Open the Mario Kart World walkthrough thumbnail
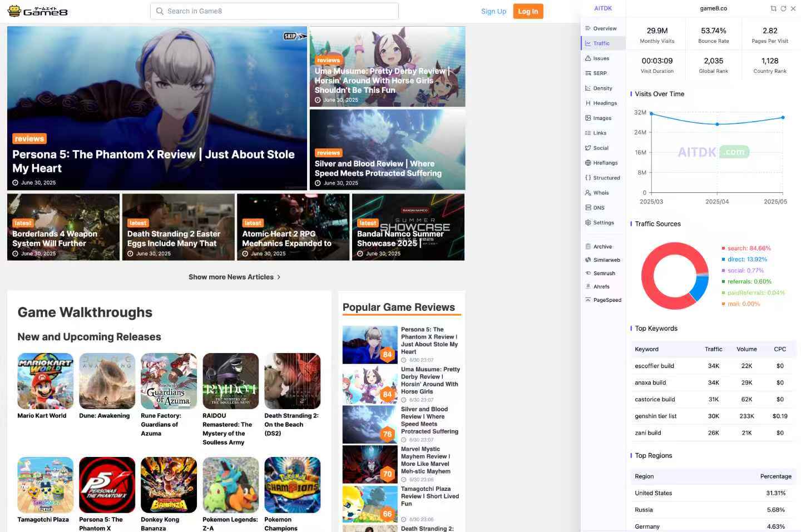Screen dimensions: 801x532 coord(46,381)
